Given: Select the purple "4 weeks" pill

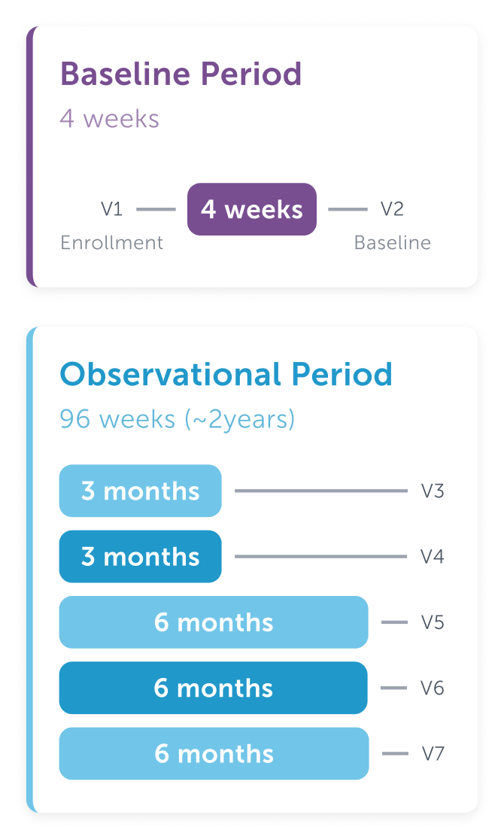Looking at the screenshot, I should click(252, 209).
